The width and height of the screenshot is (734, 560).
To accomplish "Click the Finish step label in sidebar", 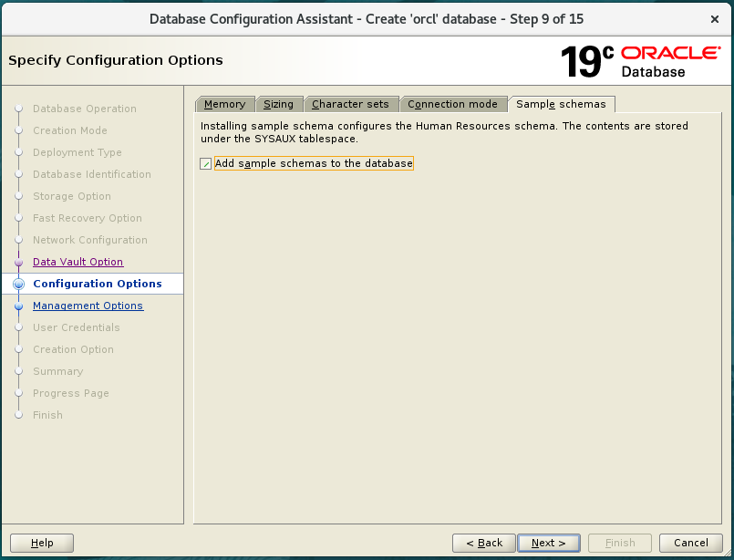I will pyautogui.click(x=47, y=415).
